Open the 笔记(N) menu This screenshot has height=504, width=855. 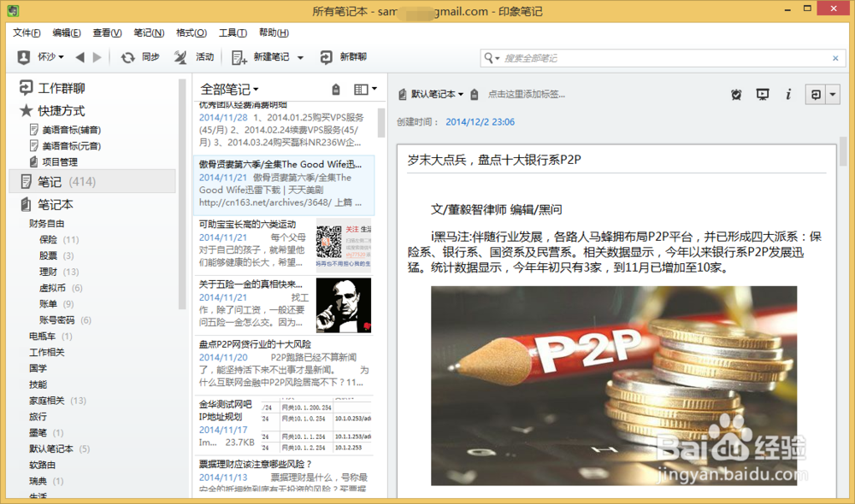tap(149, 32)
